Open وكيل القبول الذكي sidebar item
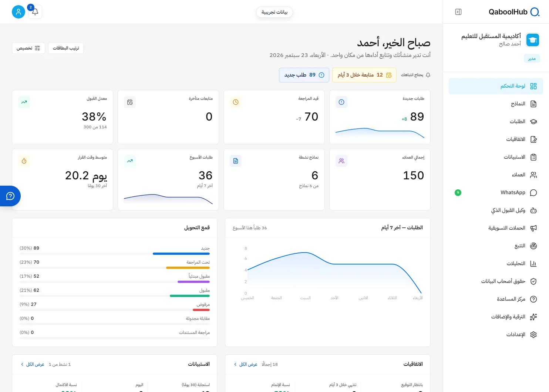 [496, 210]
